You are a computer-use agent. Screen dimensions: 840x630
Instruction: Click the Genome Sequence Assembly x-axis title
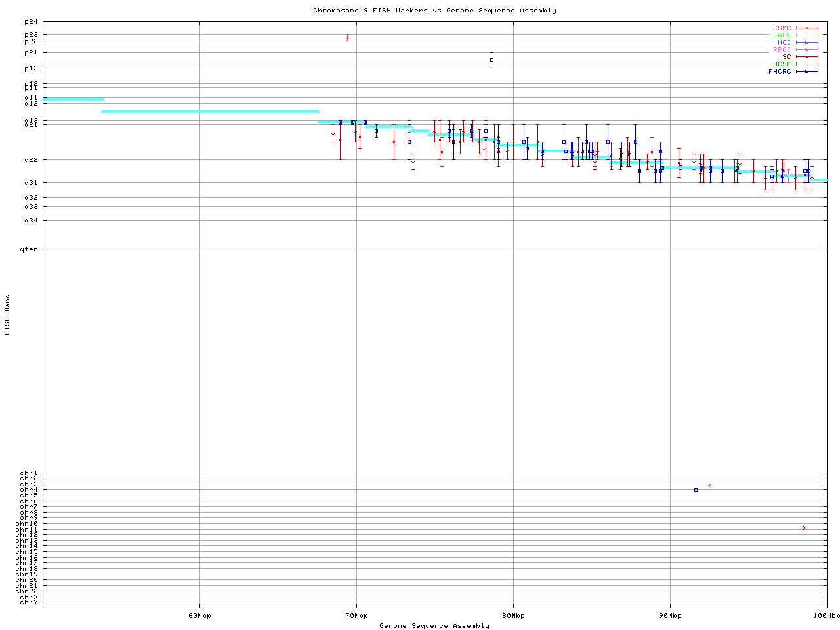tap(434, 626)
